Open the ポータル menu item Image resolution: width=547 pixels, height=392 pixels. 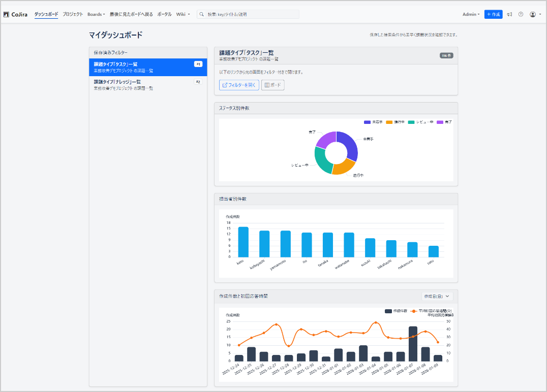pyautogui.click(x=165, y=14)
